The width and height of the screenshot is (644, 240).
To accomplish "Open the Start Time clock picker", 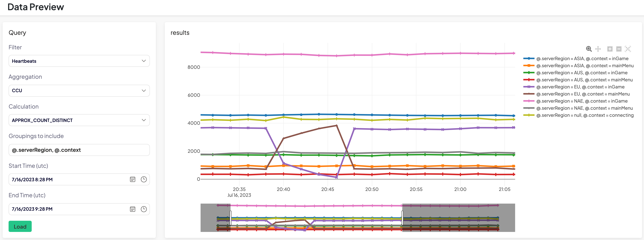I will point(144,180).
